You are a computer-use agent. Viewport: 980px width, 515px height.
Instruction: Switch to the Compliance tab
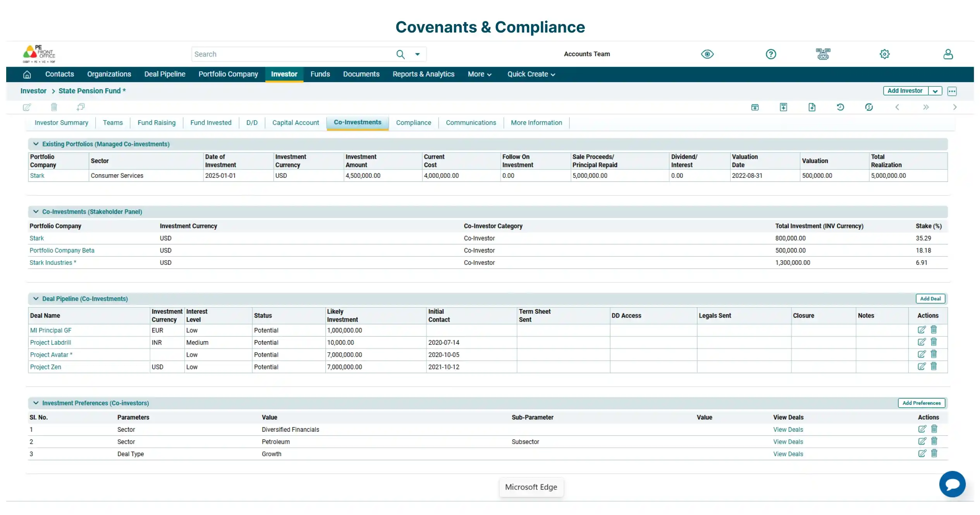pyautogui.click(x=413, y=123)
